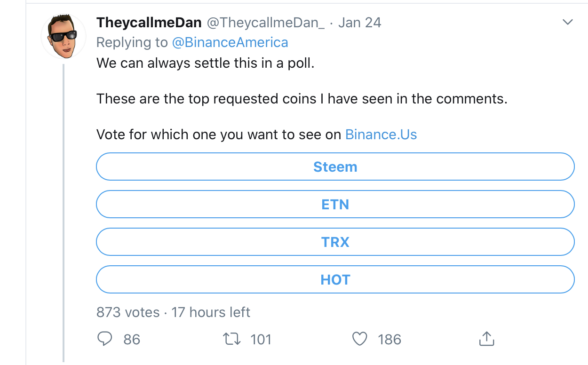This screenshot has height=365, width=588.
Task: Click the TheycallmeDan display name
Action: pos(149,23)
